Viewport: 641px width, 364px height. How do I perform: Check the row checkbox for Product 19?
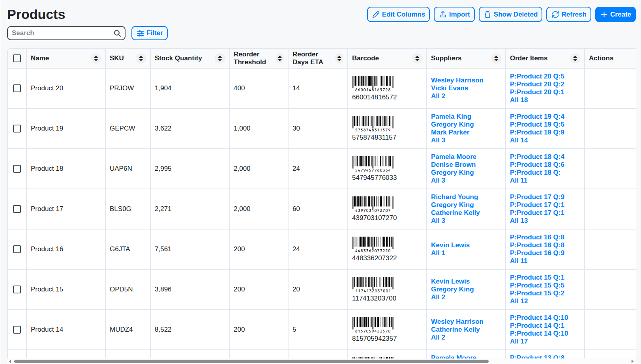pos(17,129)
